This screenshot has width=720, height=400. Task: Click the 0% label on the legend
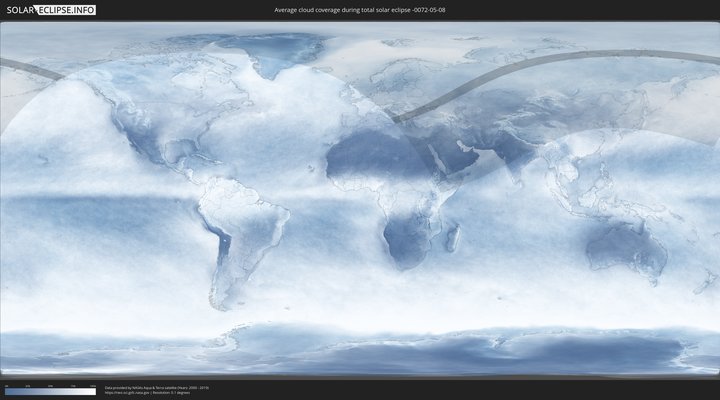[x=6, y=385]
